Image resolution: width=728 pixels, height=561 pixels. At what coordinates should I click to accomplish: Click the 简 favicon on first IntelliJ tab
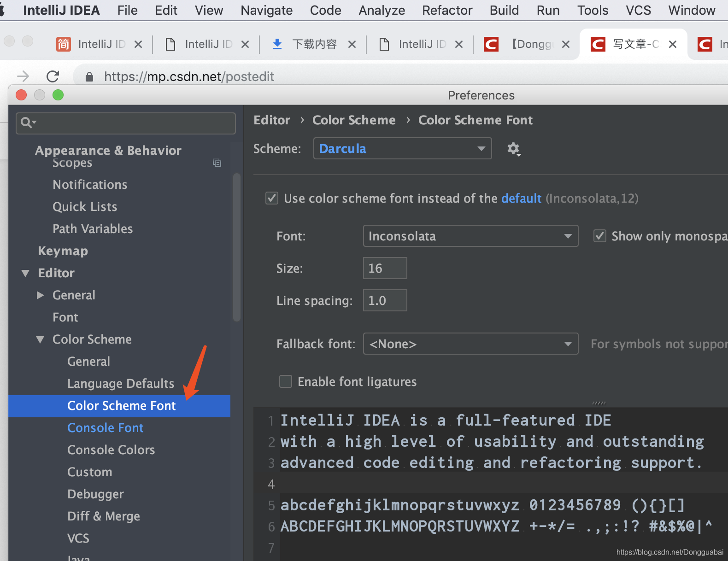(64, 44)
